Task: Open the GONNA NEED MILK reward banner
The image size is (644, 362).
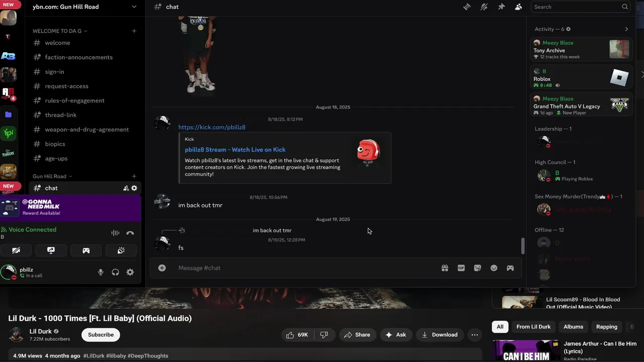Action: (x=70, y=208)
